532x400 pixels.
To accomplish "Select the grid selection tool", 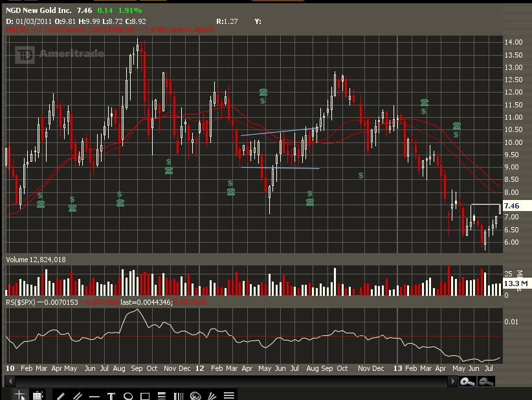I will pos(38,395).
